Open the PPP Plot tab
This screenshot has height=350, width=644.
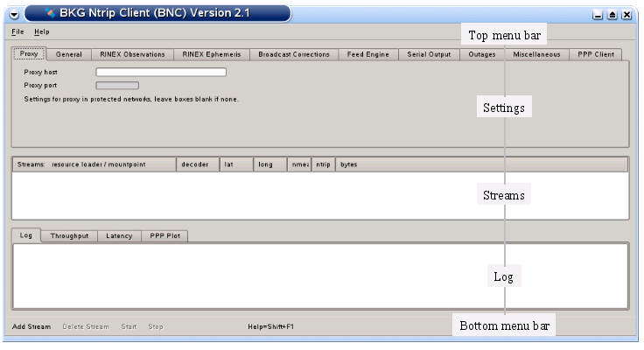(x=164, y=236)
